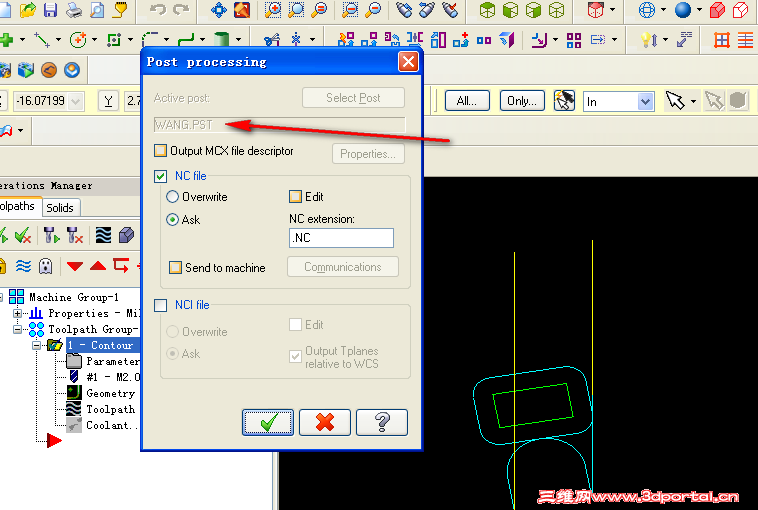The image size is (758, 510).
Task: Select the Create rectangle tool icon
Action: click(114, 40)
